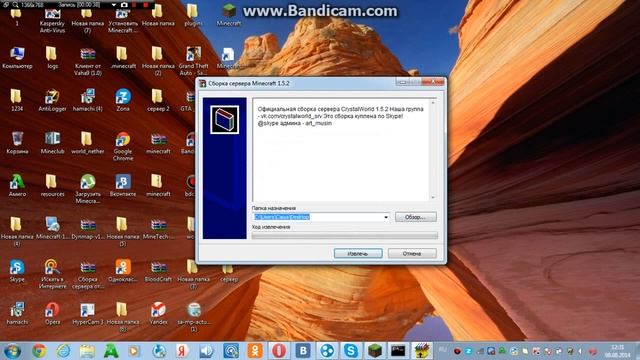Select the .minecraft folder on desktop
This screenshot has height=360, width=640.
[123, 57]
